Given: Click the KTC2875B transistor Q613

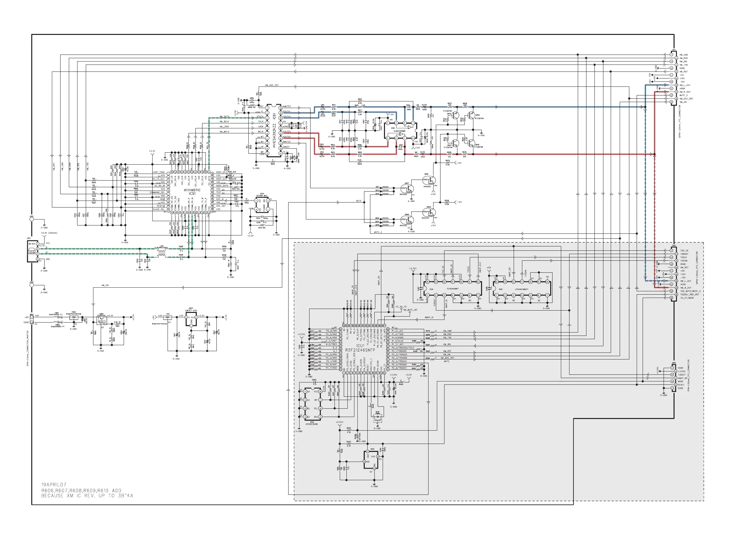Looking at the screenshot, I should (455, 115).
